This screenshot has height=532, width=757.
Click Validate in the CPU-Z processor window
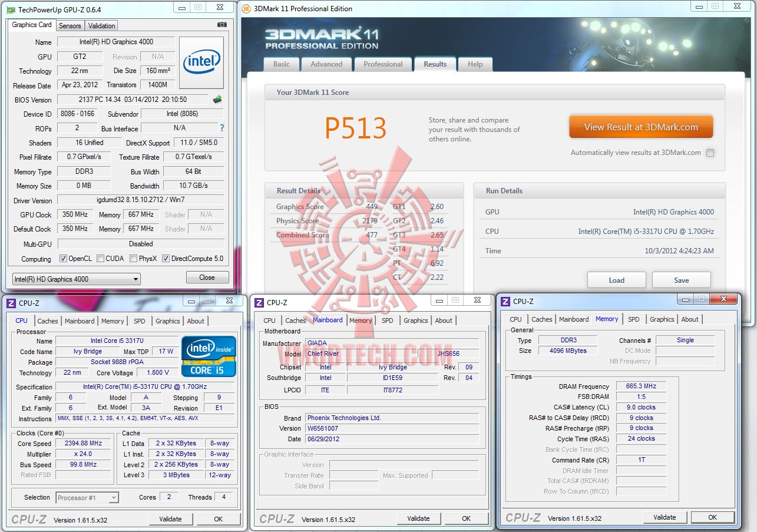(171, 519)
